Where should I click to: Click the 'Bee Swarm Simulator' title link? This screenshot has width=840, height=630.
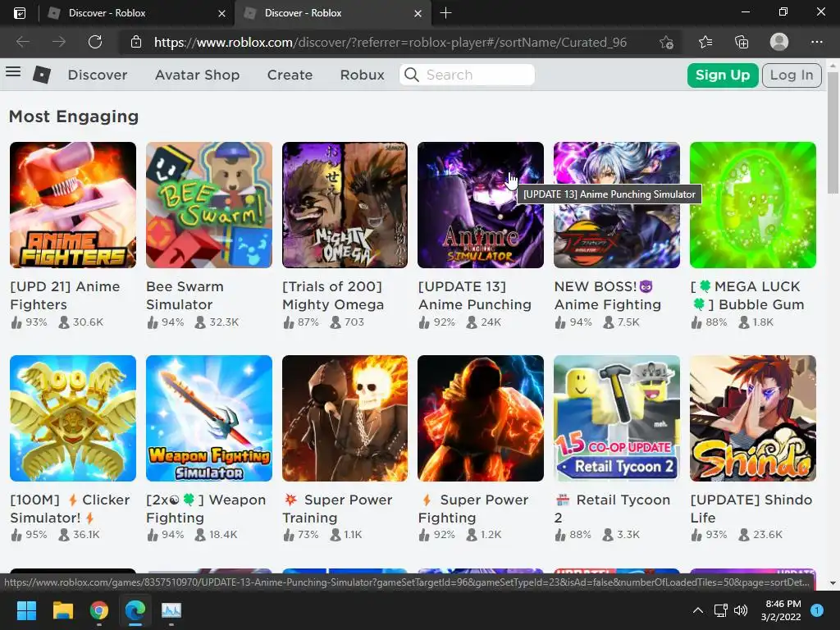click(x=185, y=295)
